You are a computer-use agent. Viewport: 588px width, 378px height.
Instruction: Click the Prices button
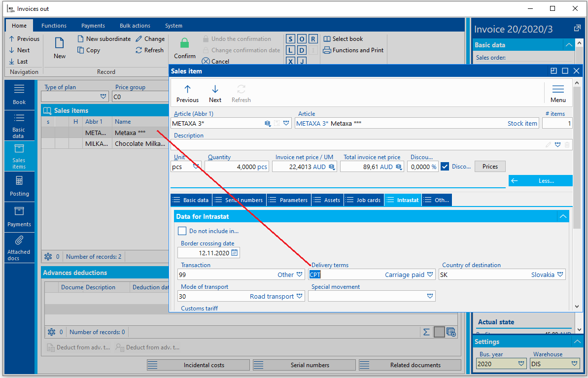click(x=490, y=167)
